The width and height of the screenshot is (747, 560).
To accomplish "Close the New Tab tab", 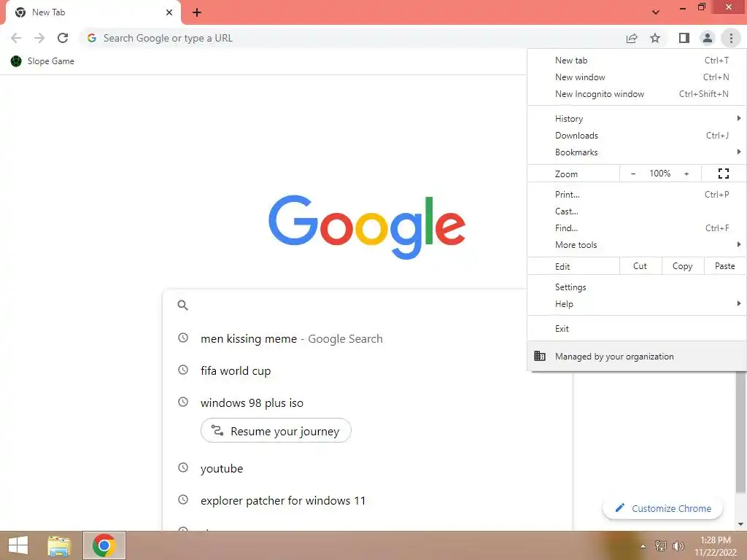I will [x=169, y=12].
